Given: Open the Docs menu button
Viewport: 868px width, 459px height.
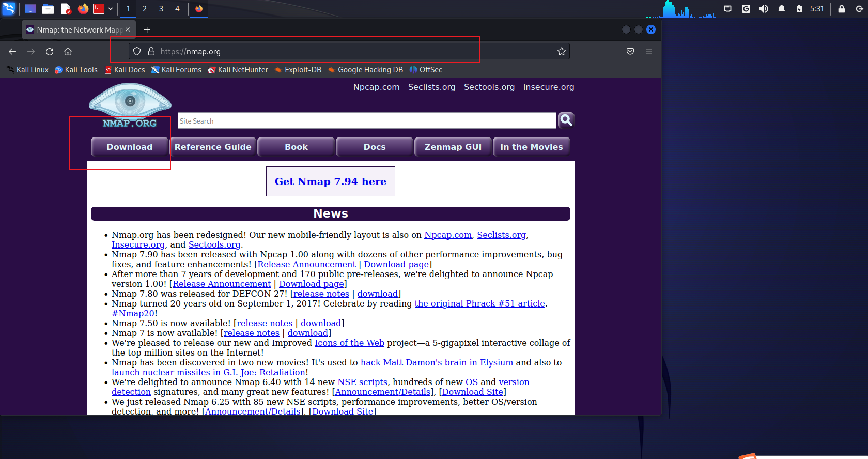Looking at the screenshot, I should tap(375, 147).
